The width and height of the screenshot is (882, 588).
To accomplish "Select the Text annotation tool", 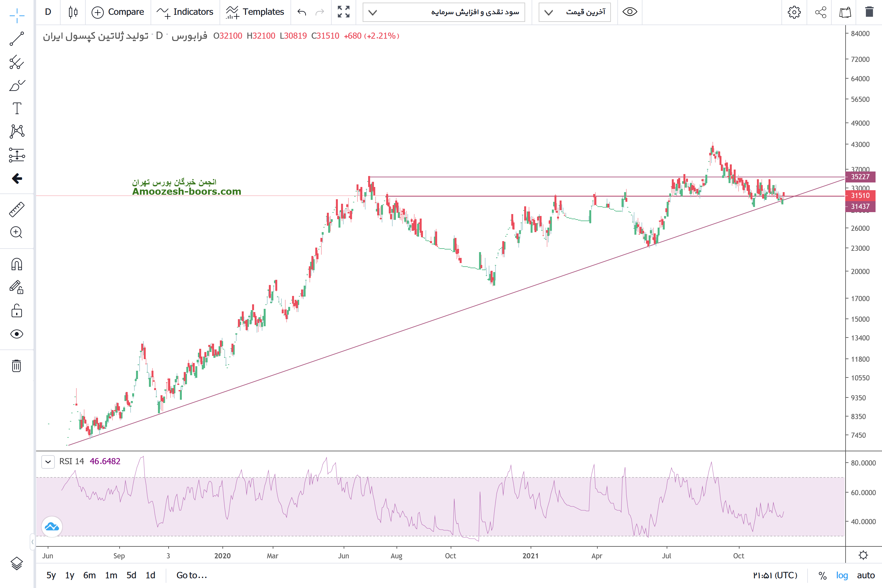I will (17, 108).
